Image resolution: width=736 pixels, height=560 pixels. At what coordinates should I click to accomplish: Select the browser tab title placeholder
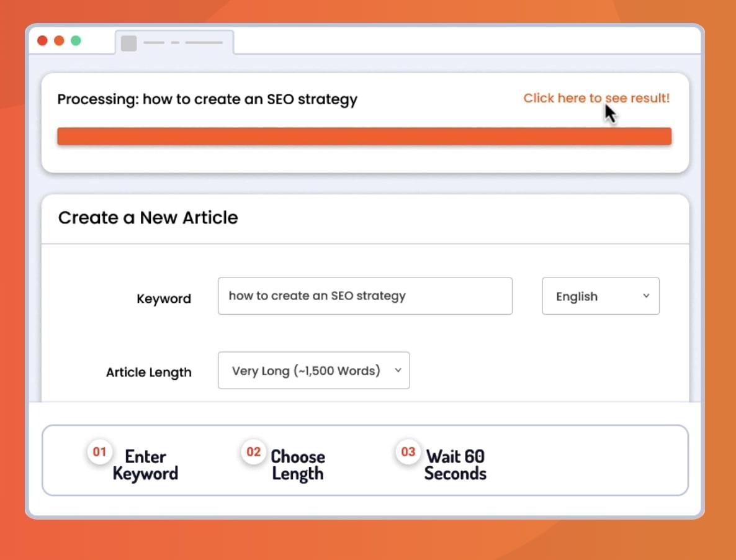(183, 43)
